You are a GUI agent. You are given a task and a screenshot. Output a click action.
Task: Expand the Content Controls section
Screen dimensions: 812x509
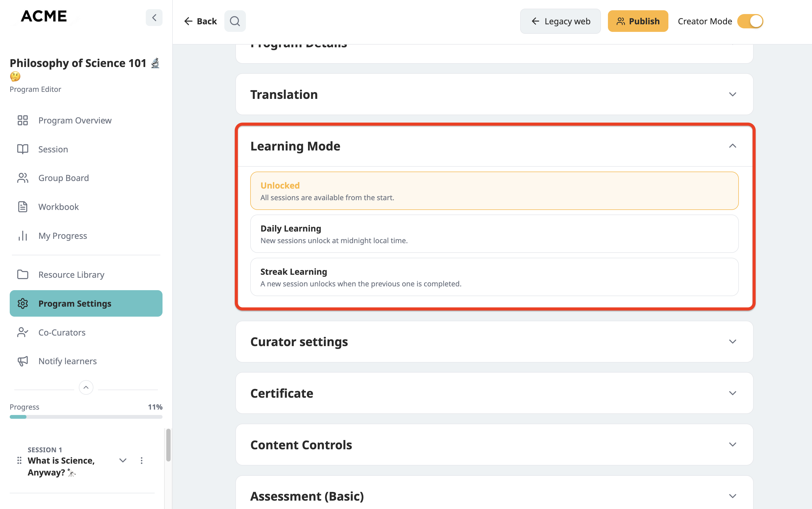[733, 445]
